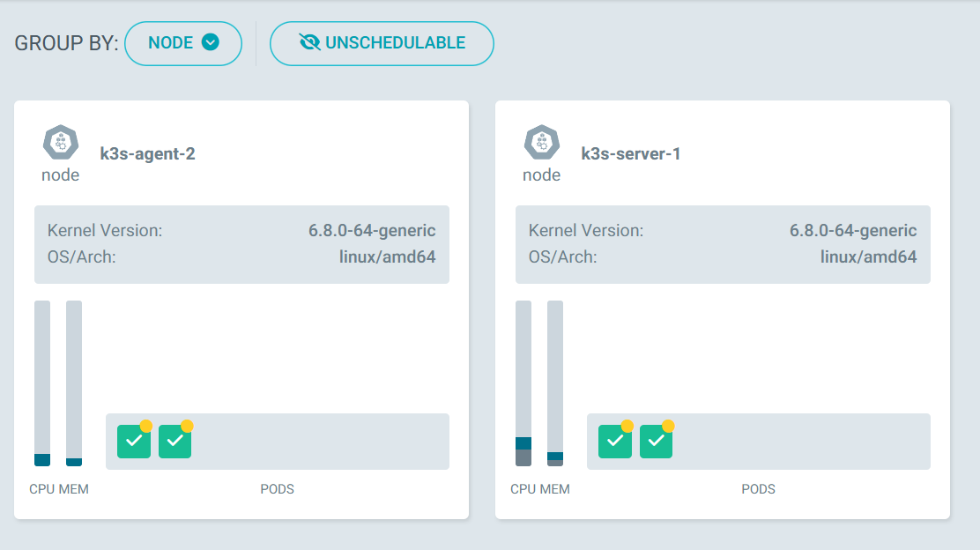Open the k3s-server-1 node title

[631, 154]
